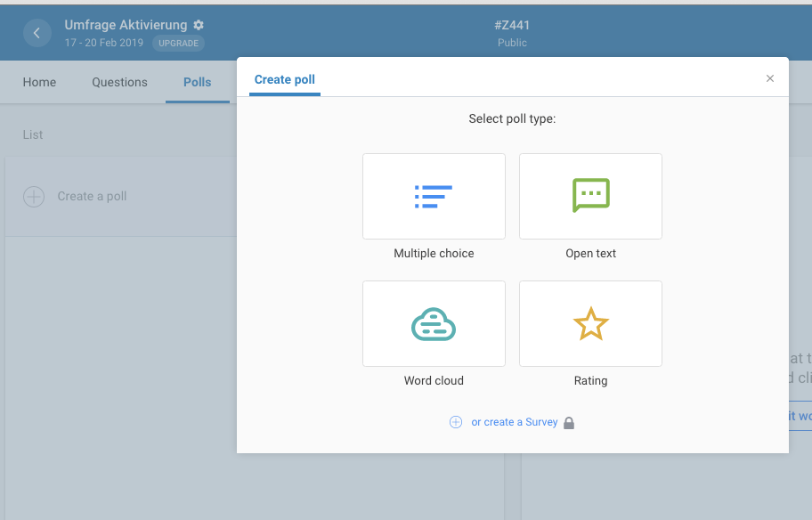Click the Multiple choice label

click(x=434, y=254)
